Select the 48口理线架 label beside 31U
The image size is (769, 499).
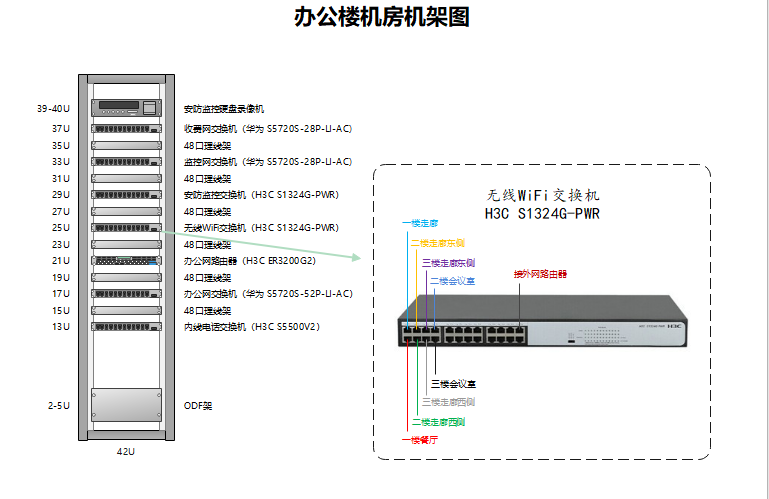207,179
